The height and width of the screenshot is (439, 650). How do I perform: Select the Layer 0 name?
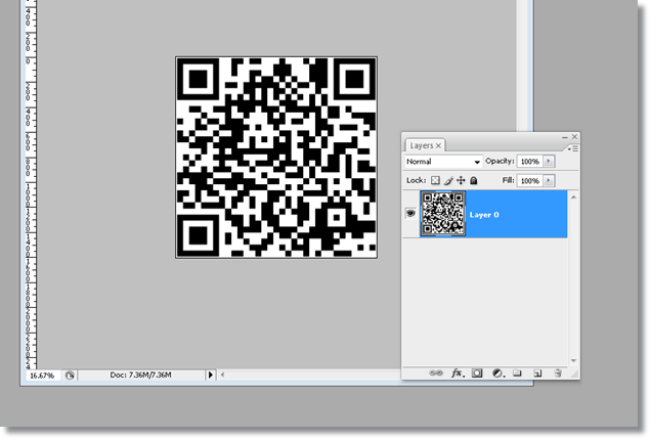(484, 215)
